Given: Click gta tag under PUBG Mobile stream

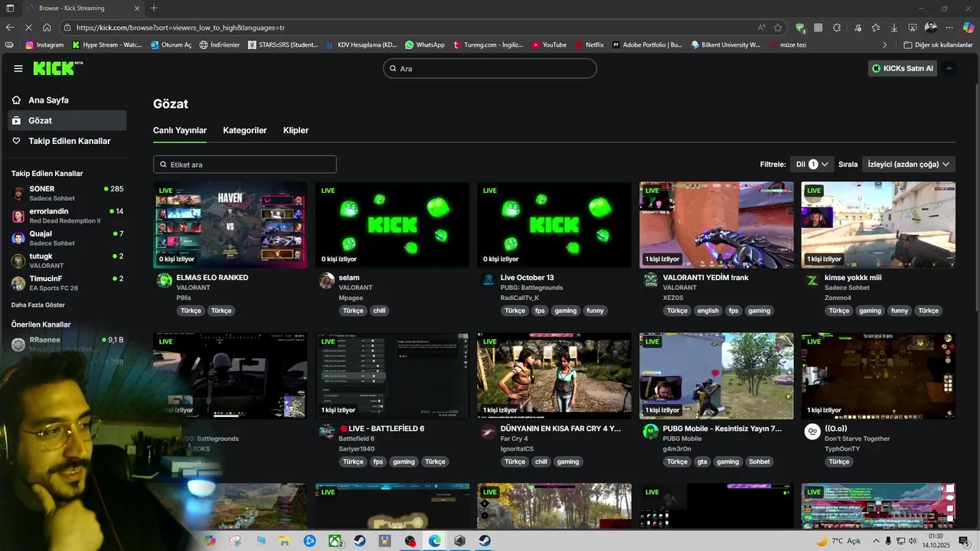Looking at the screenshot, I should [702, 461].
